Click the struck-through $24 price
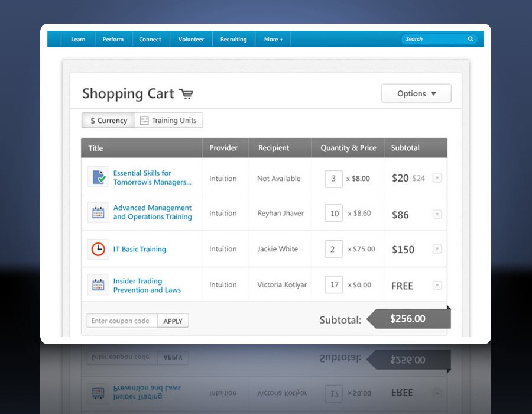The image size is (532, 414). [419, 178]
